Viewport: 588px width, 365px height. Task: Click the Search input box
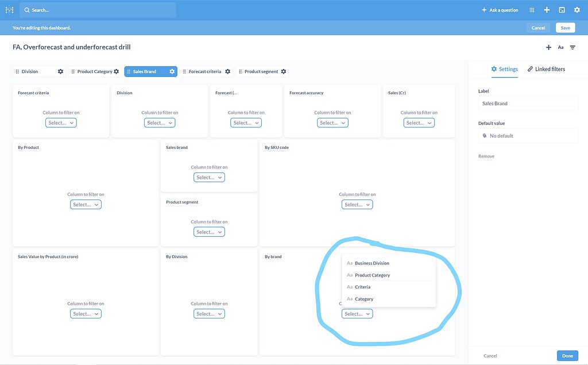click(98, 10)
